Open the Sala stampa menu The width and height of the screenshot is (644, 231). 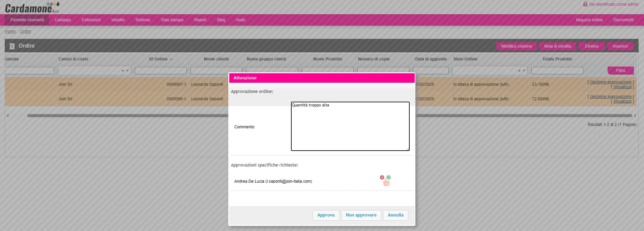pyautogui.click(x=172, y=20)
